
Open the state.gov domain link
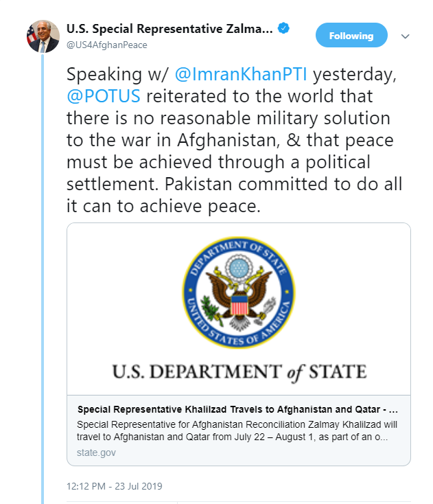tap(96, 453)
